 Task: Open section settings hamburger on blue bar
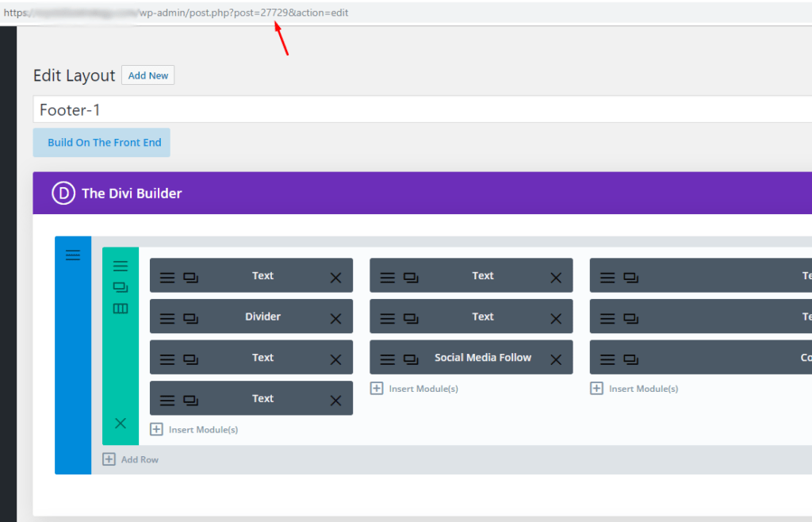click(73, 255)
